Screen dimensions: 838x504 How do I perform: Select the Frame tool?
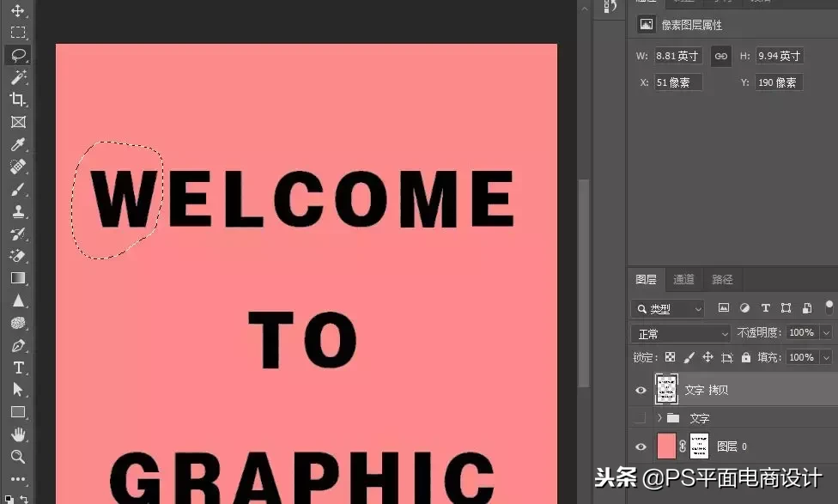click(18, 122)
